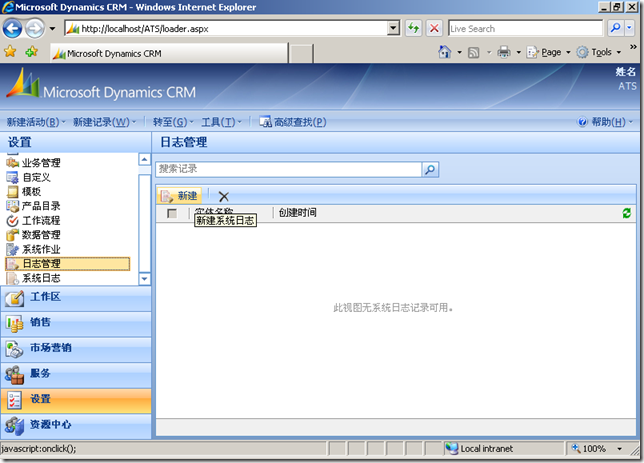Click the 搜索记录 search records field
This screenshot has height=463, width=644.
289,169
